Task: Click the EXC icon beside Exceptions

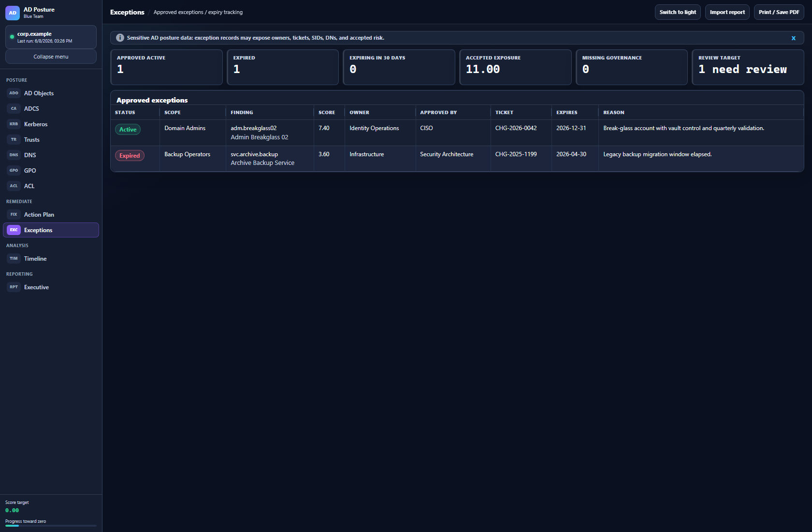Action: pyautogui.click(x=14, y=230)
